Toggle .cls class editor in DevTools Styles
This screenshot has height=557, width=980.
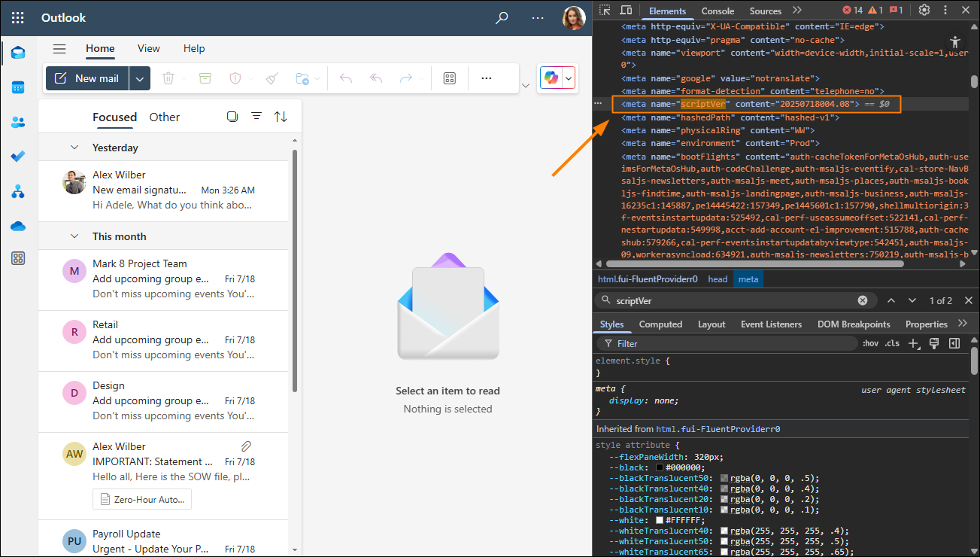(x=890, y=342)
